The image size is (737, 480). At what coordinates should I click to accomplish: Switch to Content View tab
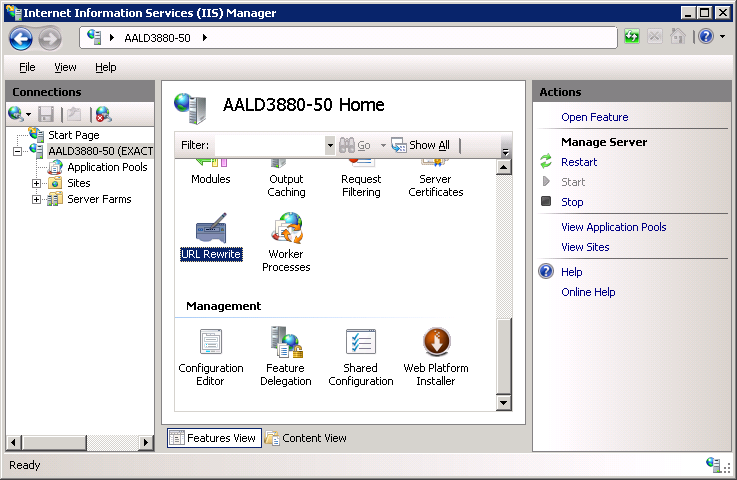[x=306, y=438]
